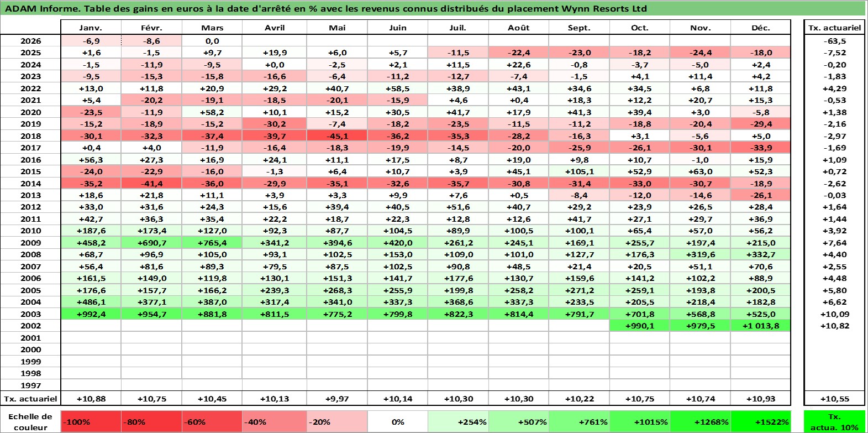This screenshot has width=868, height=433.
Task: Click the 2003 year row label
Action: click(x=30, y=314)
